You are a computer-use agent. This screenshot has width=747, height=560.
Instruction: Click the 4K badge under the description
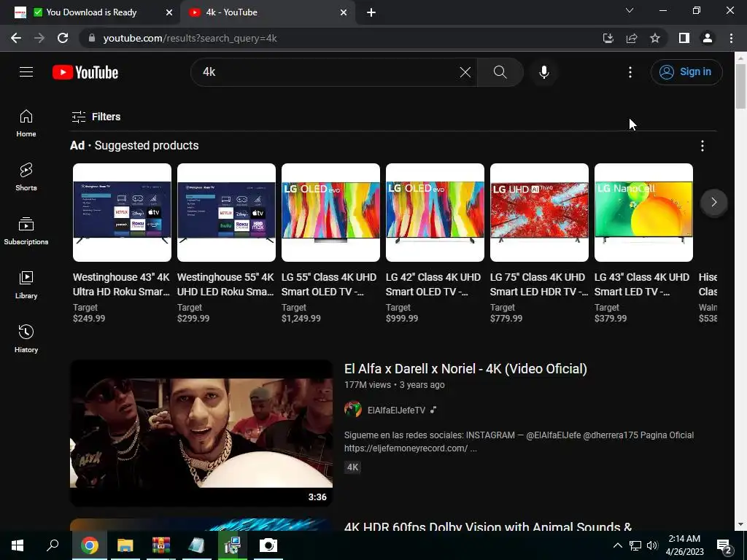coord(352,467)
